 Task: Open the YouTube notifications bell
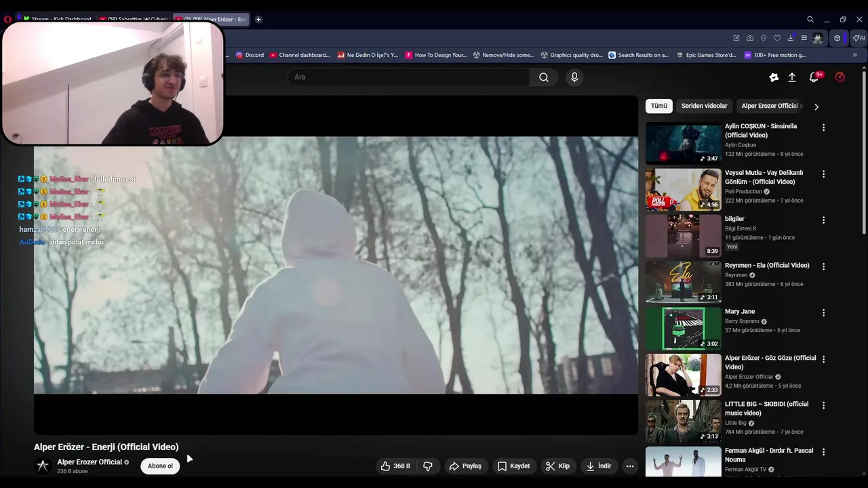[x=814, y=77]
